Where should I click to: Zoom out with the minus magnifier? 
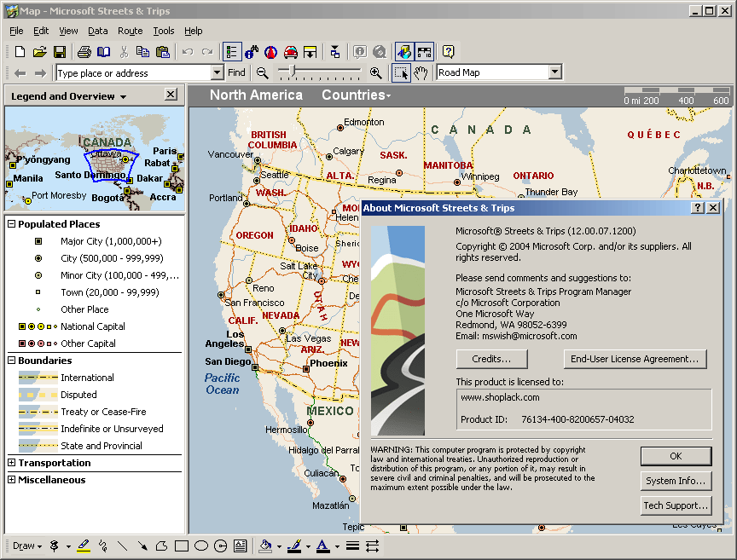point(262,72)
